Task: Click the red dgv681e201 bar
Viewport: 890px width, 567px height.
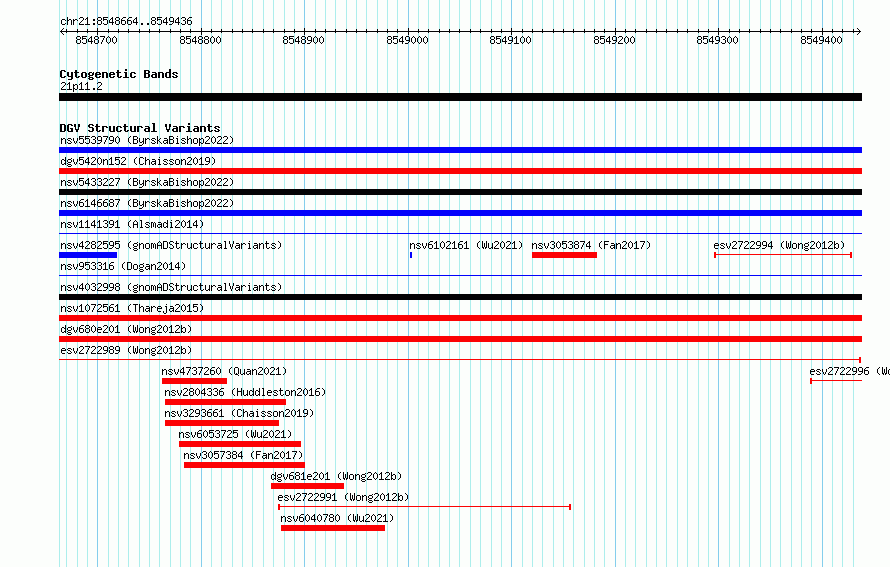Action: point(308,486)
